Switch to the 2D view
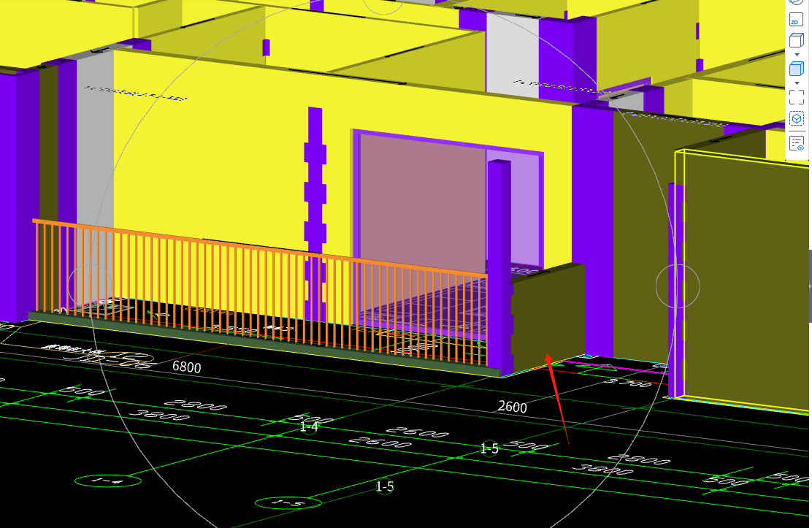 [x=796, y=20]
